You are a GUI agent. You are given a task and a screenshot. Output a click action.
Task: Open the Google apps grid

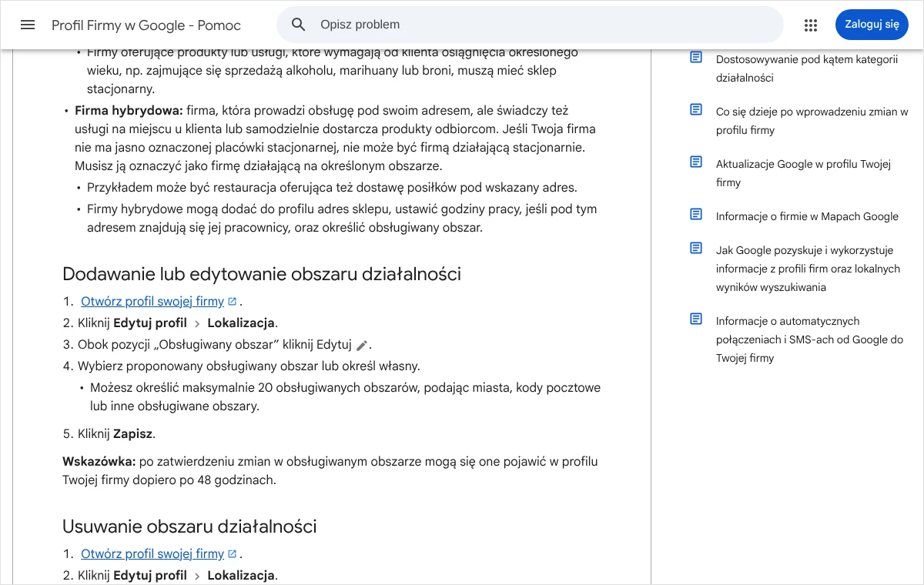810,25
